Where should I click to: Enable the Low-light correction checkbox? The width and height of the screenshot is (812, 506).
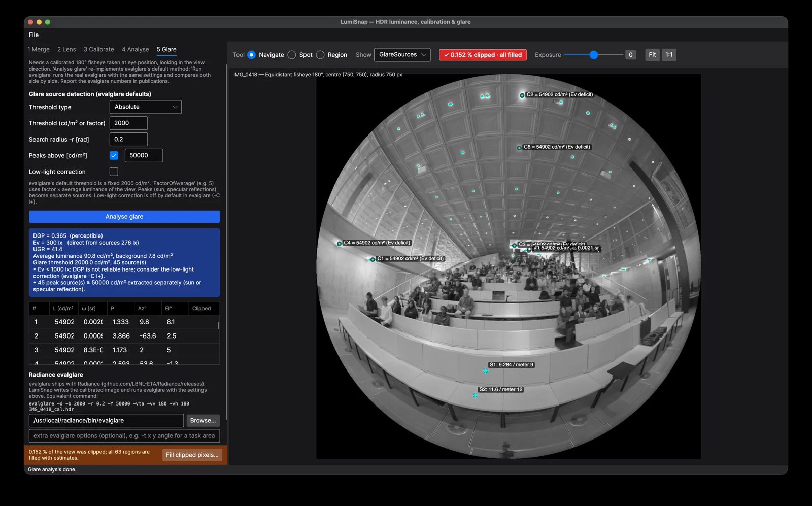(114, 172)
